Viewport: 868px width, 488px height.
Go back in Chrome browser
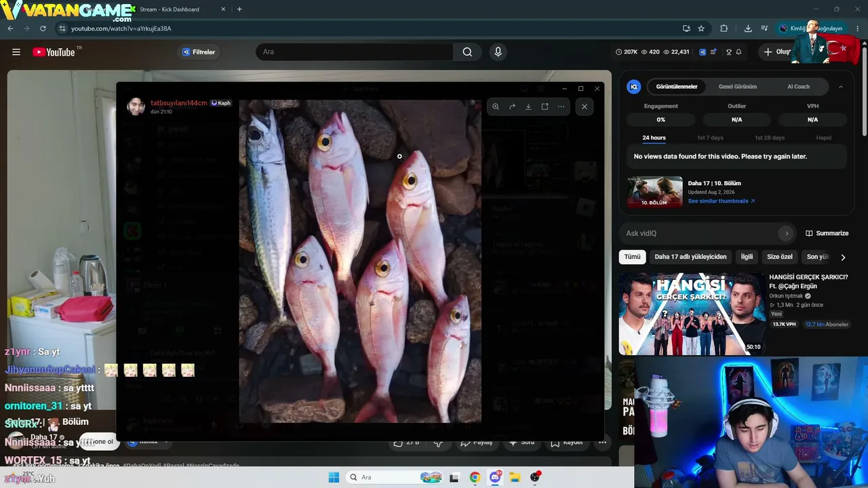(10, 28)
